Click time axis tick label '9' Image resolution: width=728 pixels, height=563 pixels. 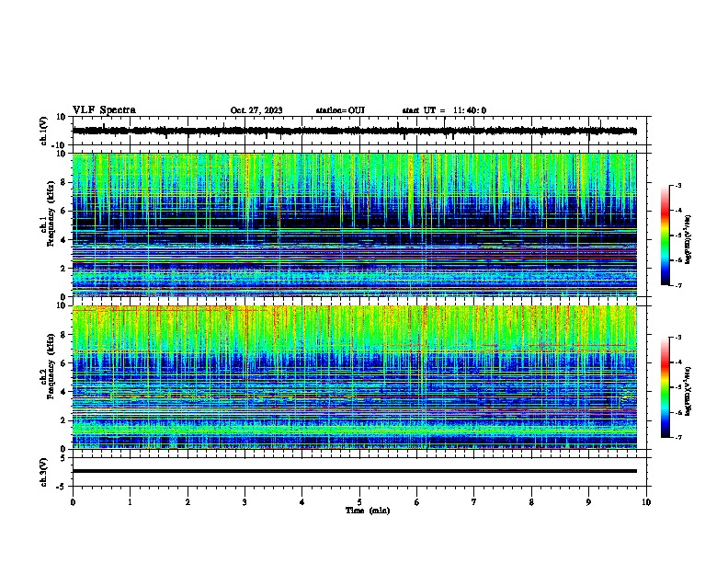pos(588,502)
